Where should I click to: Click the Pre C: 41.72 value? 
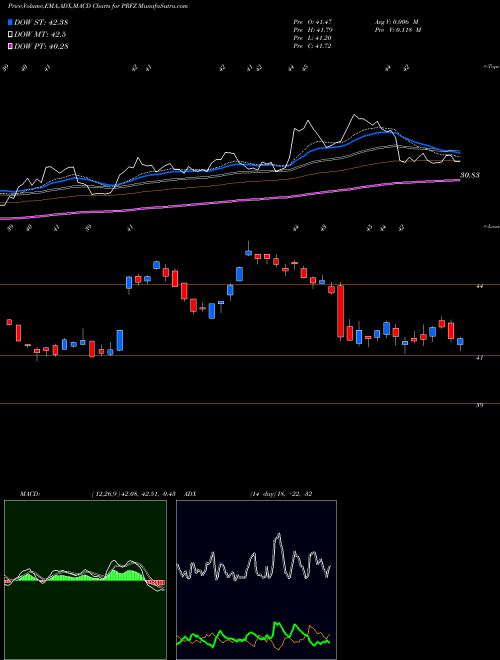312,46
